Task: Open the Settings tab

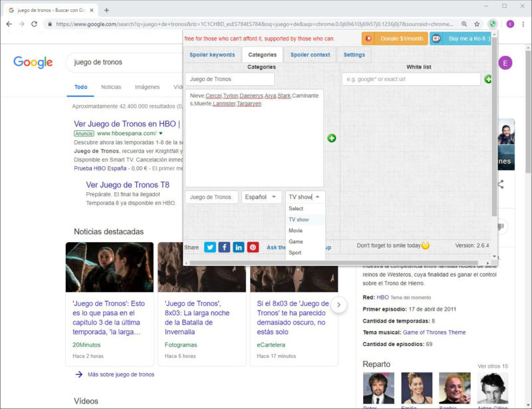Action: pyautogui.click(x=354, y=55)
